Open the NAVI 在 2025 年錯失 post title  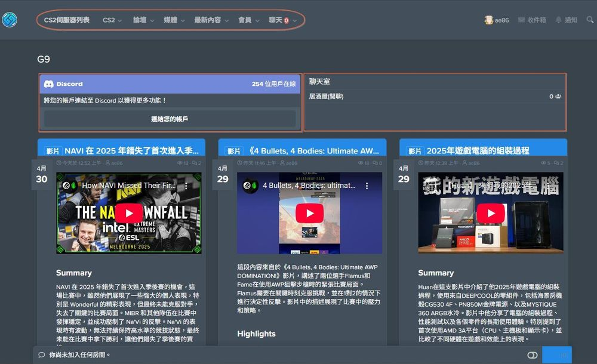point(132,151)
